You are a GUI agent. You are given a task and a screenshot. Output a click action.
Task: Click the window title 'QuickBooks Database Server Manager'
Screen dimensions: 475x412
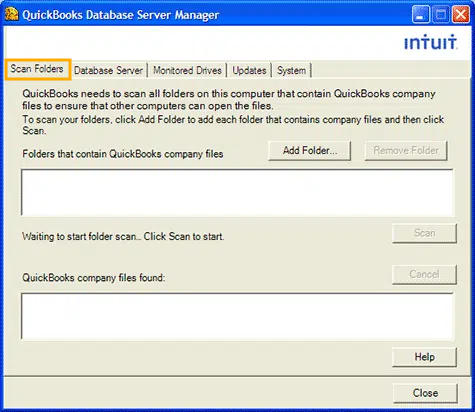121,15
